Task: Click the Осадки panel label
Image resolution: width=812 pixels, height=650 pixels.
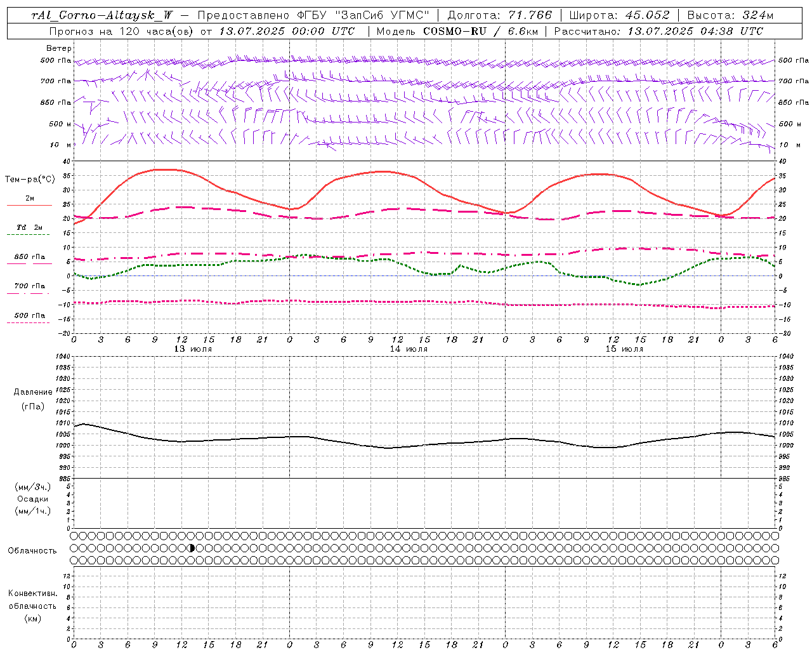Action: point(33,499)
